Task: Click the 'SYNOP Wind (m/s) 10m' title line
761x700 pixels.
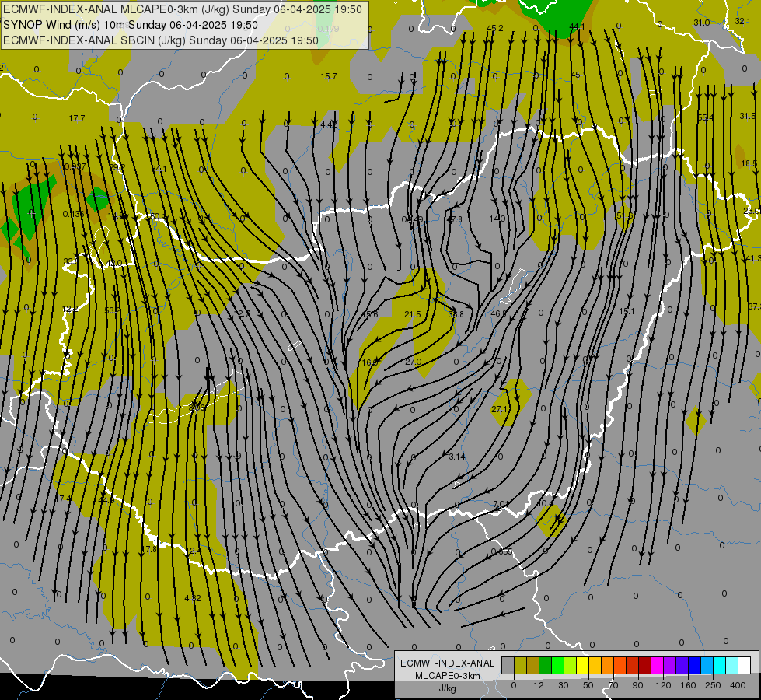Action: point(130,25)
